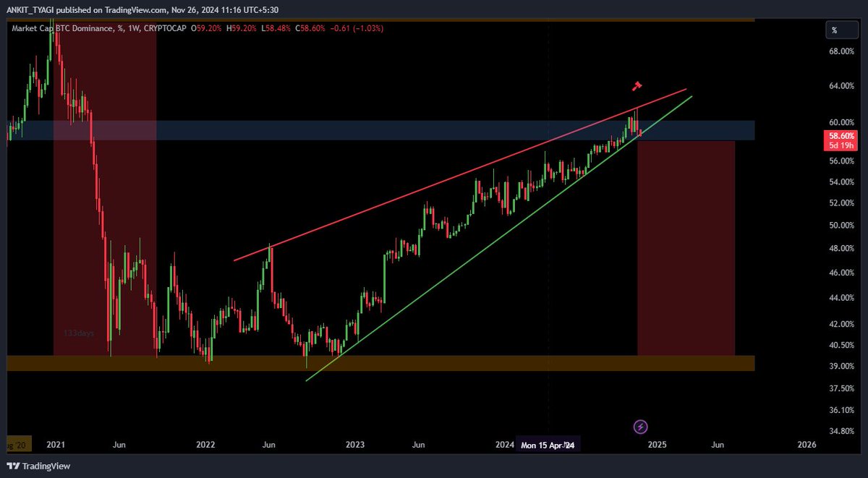The width and height of the screenshot is (868, 478).
Task: Click the change value -0.61 (-1.03%)
Action: 358,28
